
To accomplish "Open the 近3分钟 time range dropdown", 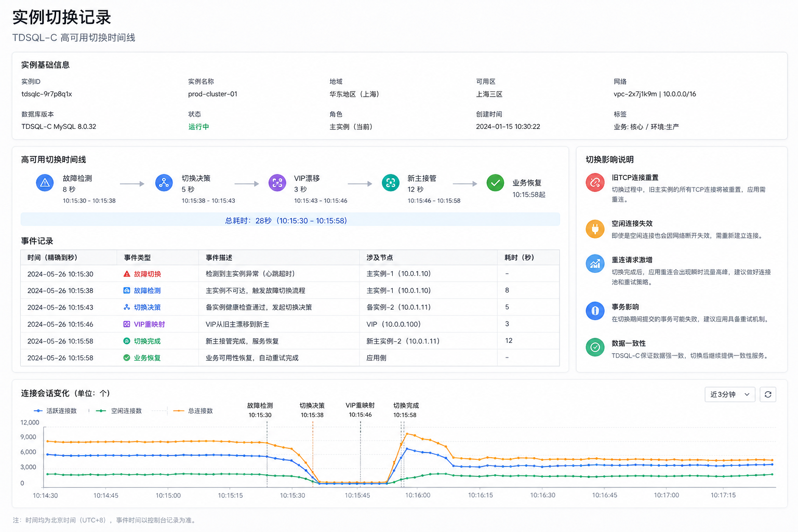I will coord(729,394).
